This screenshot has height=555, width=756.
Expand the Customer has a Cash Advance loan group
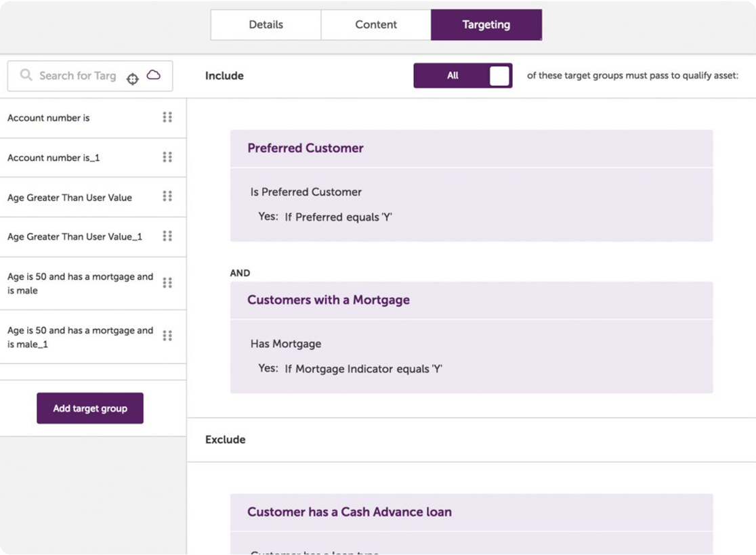click(x=348, y=512)
